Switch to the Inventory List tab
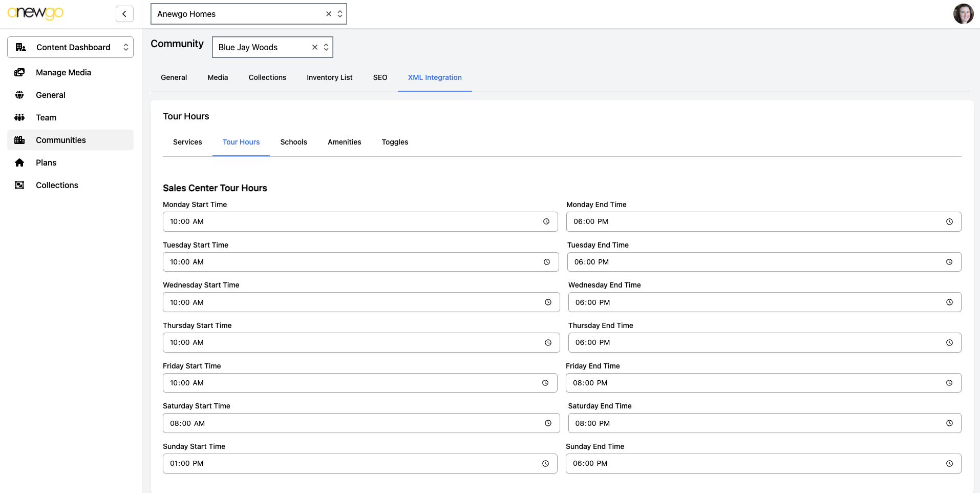Image resolution: width=980 pixels, height=493 pixels. (x=330, y=77)
